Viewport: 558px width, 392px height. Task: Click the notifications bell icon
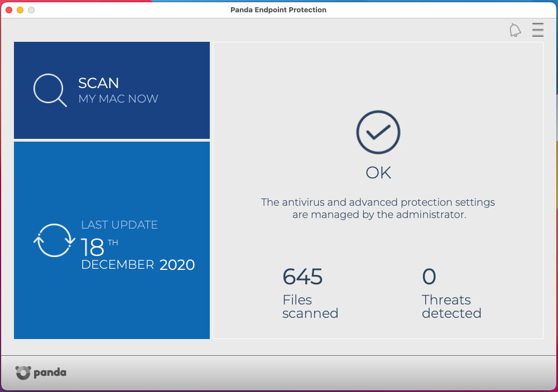click(515, 30)
